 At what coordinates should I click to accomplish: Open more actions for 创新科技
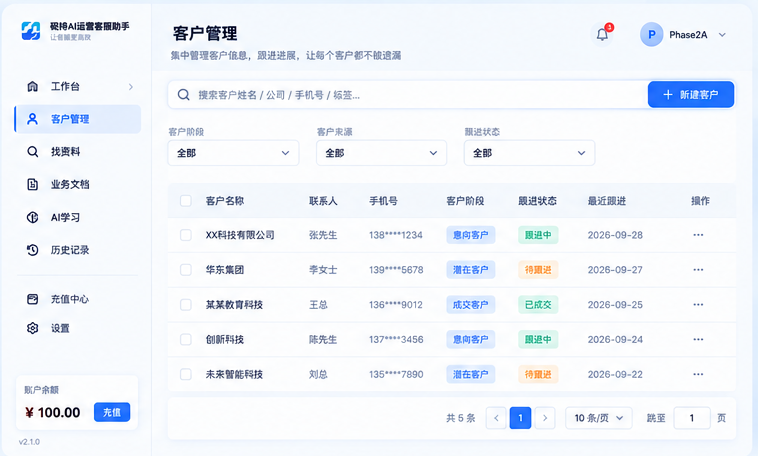tap(698, 339)
